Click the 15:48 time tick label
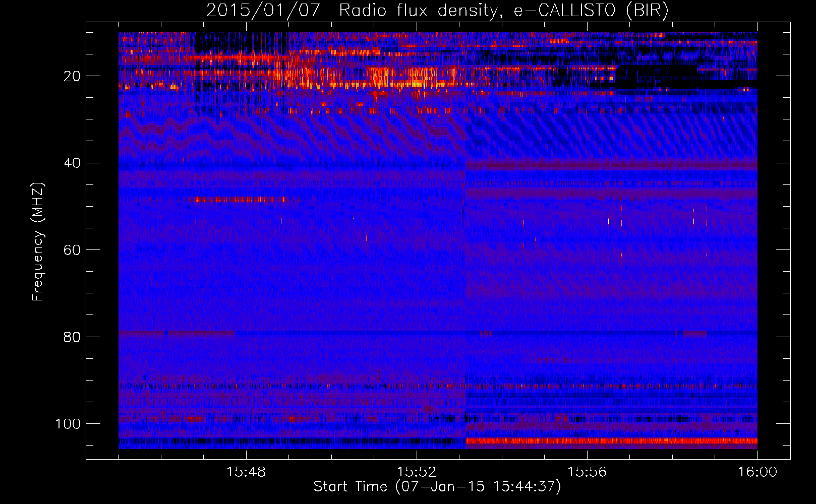Screen dimensions: 816x504 246,472
